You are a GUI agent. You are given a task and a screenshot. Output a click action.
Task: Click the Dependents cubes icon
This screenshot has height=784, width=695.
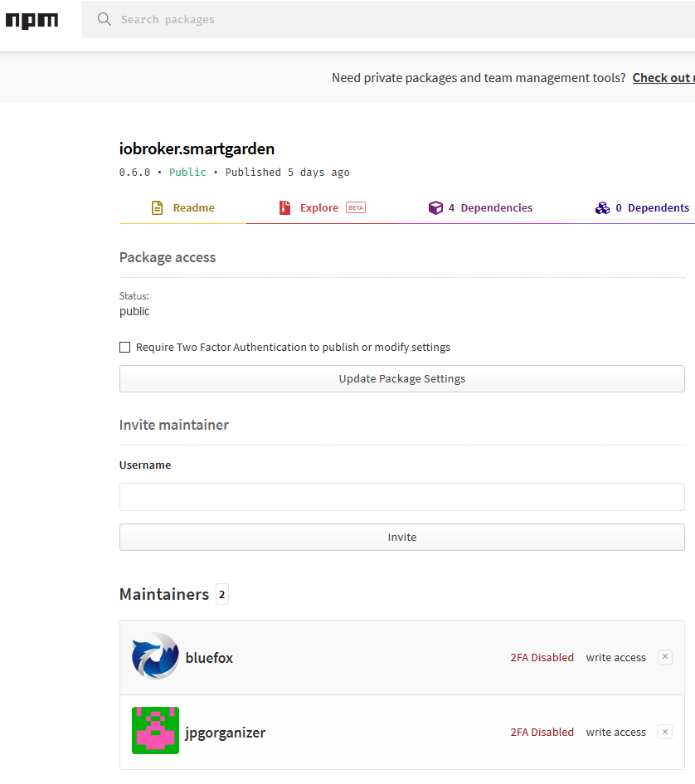tap(602, 207)
